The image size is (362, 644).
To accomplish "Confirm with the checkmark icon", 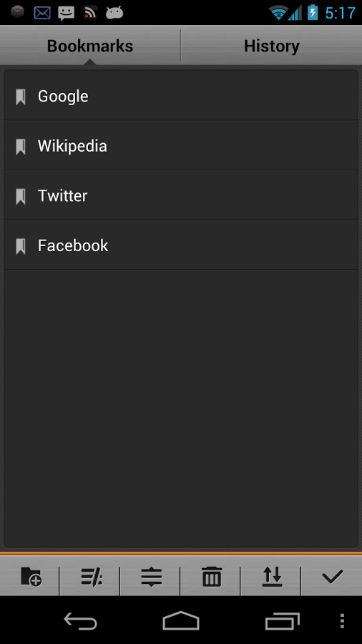I will pyautogui.click(x=332, y=577).
